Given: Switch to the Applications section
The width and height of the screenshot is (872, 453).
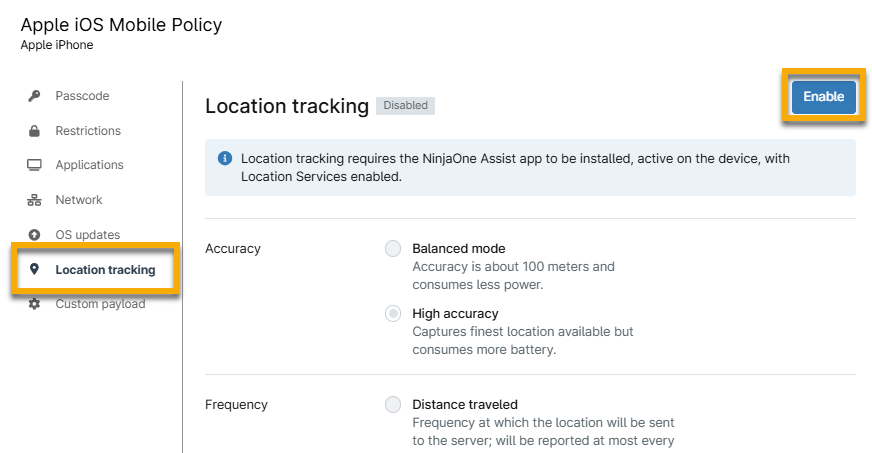Looking at the screenshot, I should click(89, 165).
